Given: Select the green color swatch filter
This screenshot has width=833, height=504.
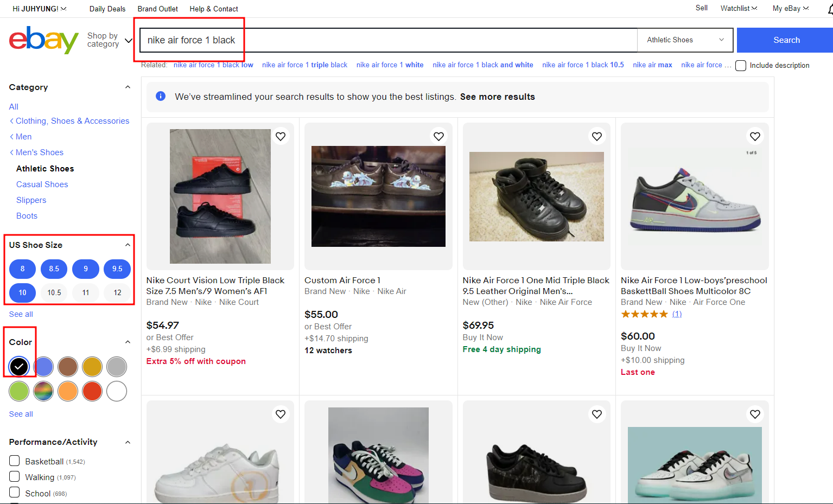Looking at the screenshot, I should tap(19, 391).
